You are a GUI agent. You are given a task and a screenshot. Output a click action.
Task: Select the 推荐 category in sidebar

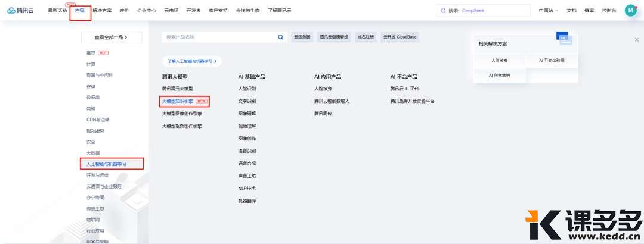pos(91,53)
